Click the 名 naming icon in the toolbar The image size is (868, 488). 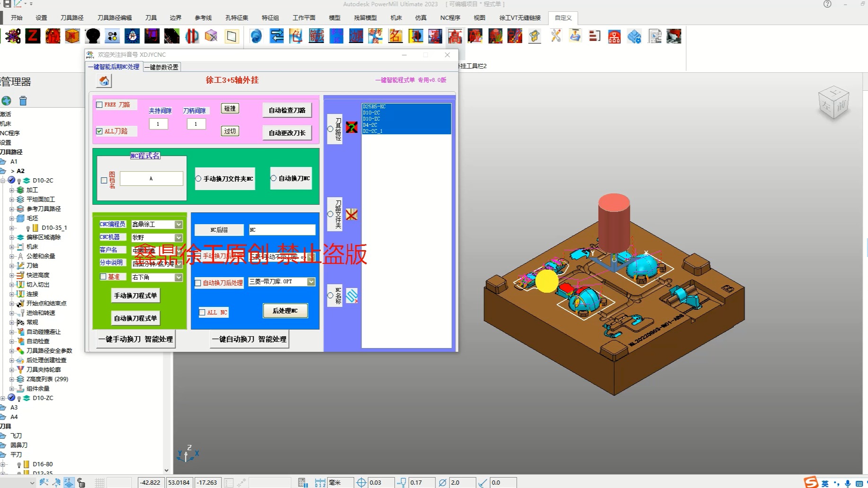pos(395,36)
